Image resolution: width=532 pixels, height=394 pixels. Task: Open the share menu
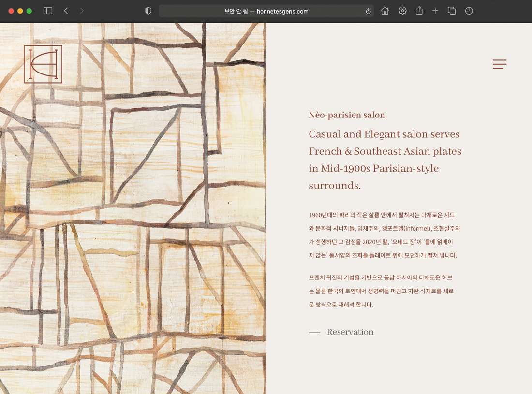419,11
